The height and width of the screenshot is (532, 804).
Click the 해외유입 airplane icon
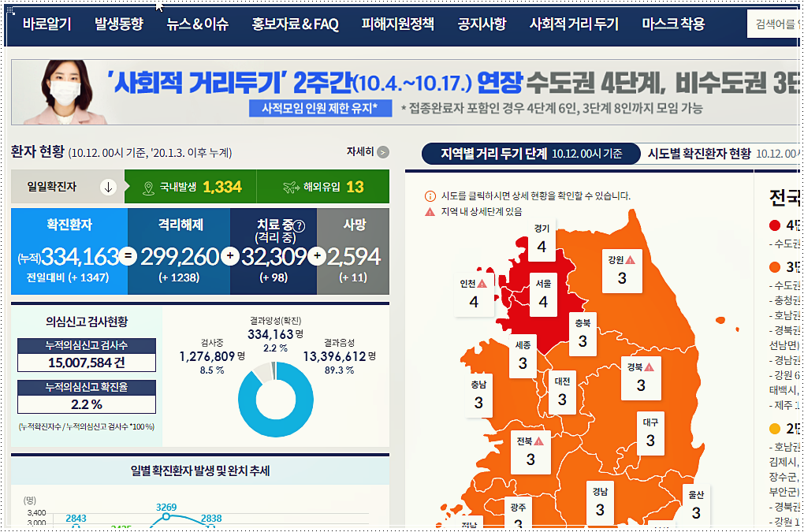pyautogui.click(x=291, y=188)
